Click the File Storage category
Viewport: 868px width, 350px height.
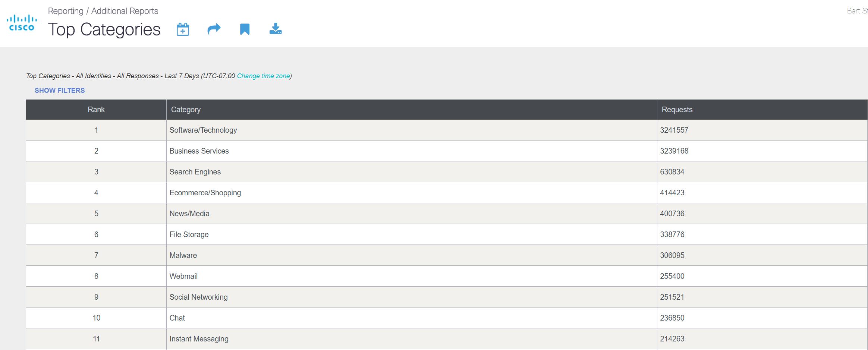tap(189, 234)
